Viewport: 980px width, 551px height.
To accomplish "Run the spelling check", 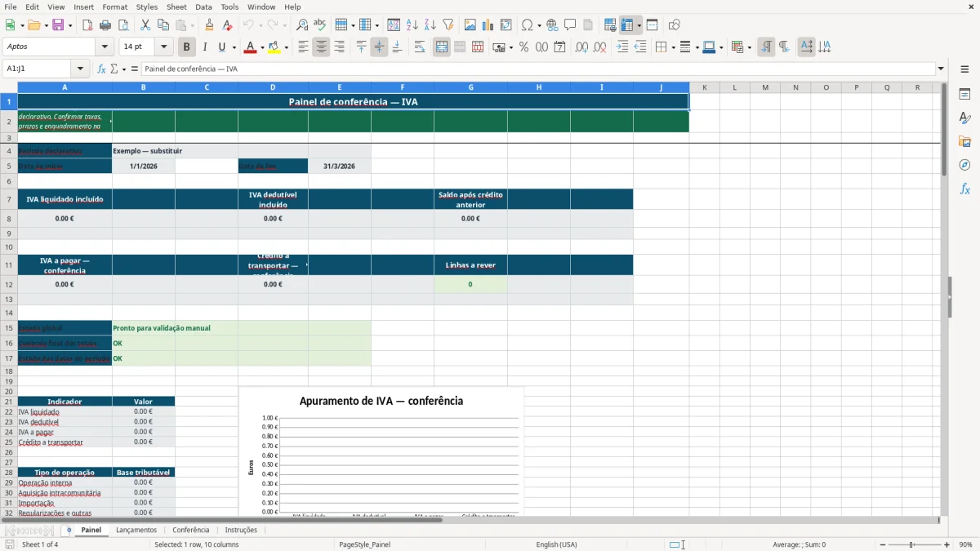I will click(320, 25).
